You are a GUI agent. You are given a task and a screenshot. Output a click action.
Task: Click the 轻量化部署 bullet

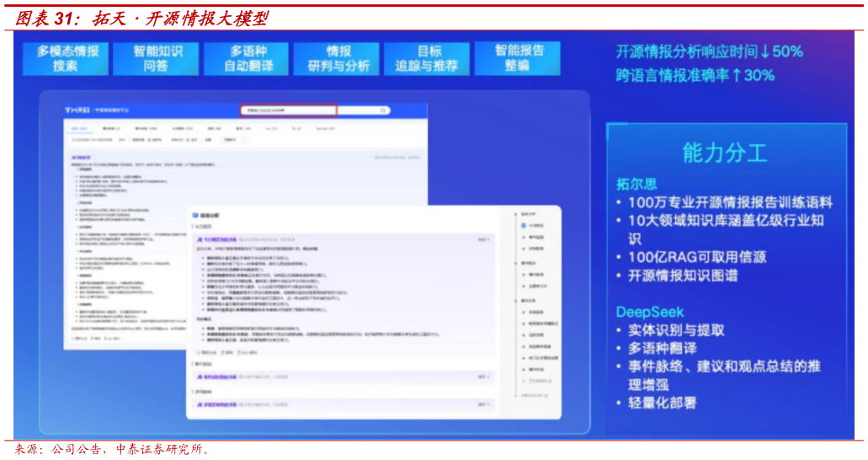[x=662, y=403]
